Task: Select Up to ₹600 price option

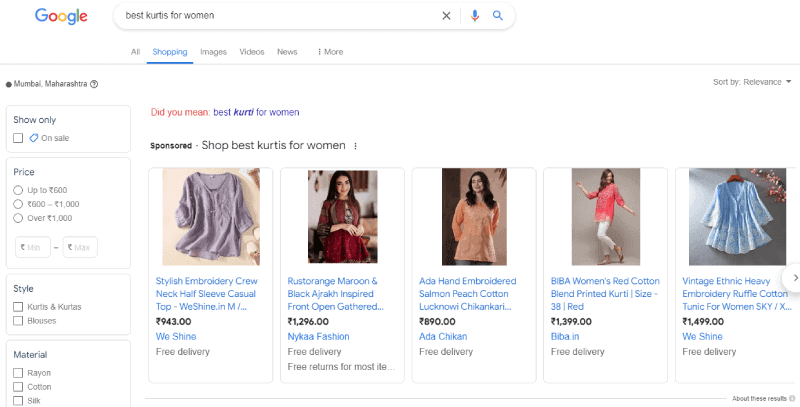Action: pos(18,190)
